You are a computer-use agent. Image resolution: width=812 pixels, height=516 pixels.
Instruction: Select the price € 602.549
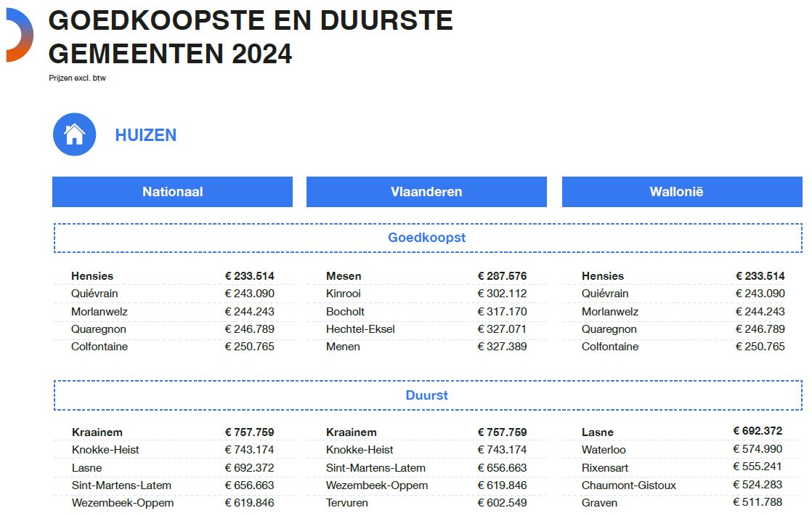tap(502, 503)
